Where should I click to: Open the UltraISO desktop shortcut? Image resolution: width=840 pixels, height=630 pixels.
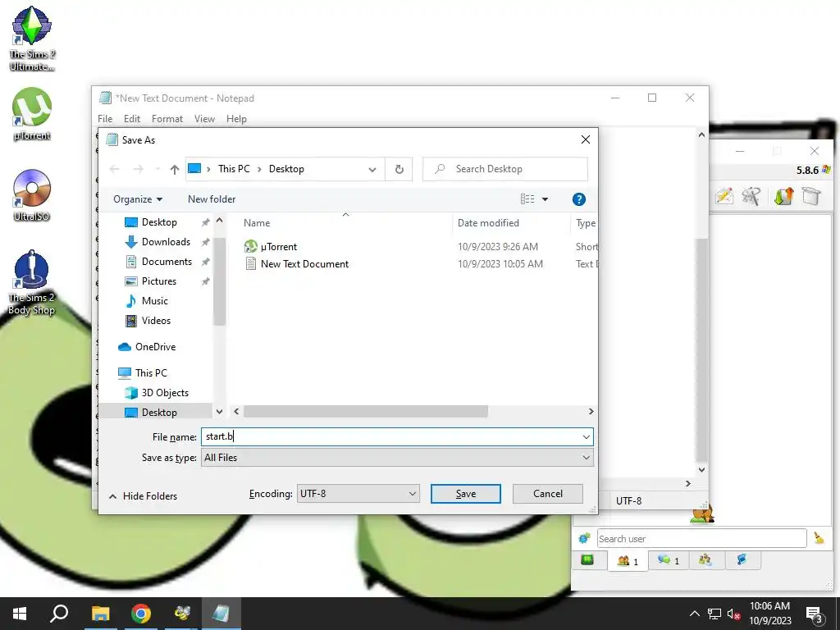pos(32,195)
